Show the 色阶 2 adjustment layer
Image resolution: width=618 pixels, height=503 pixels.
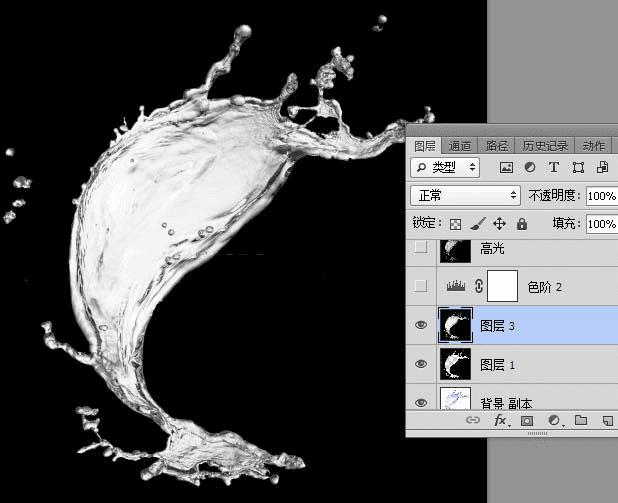pyautogui.click(x=421, y=285)
